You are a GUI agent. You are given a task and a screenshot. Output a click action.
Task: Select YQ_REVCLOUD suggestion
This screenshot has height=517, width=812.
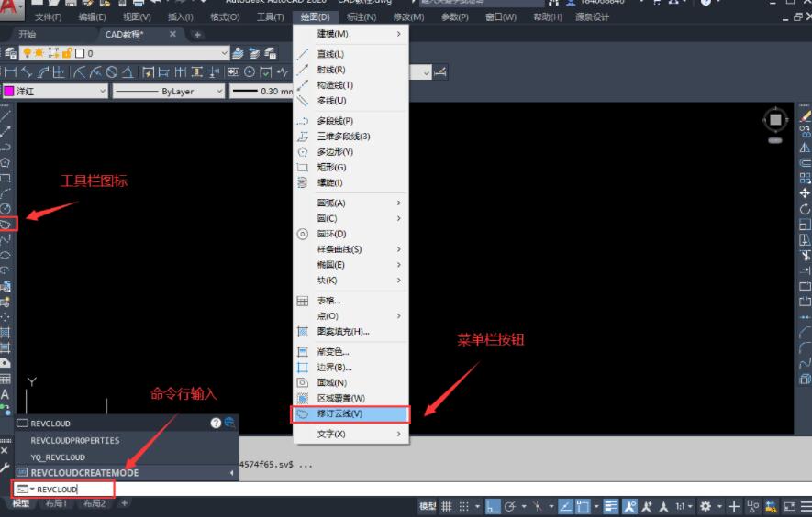pyautogui.click(x=126, y=457)
